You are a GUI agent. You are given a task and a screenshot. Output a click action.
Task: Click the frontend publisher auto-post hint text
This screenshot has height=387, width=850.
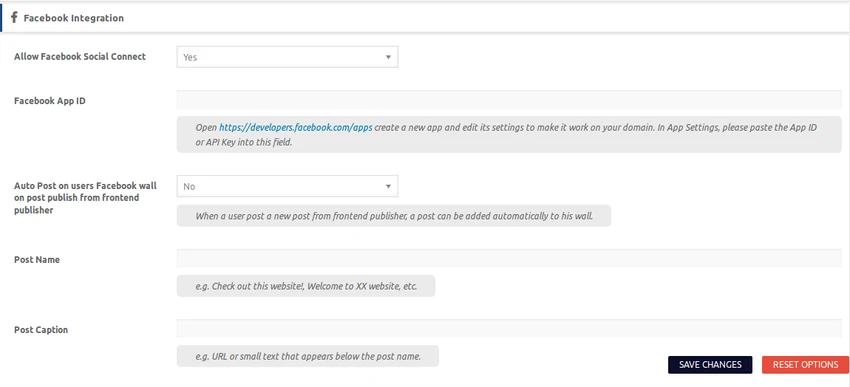(394, 215)
